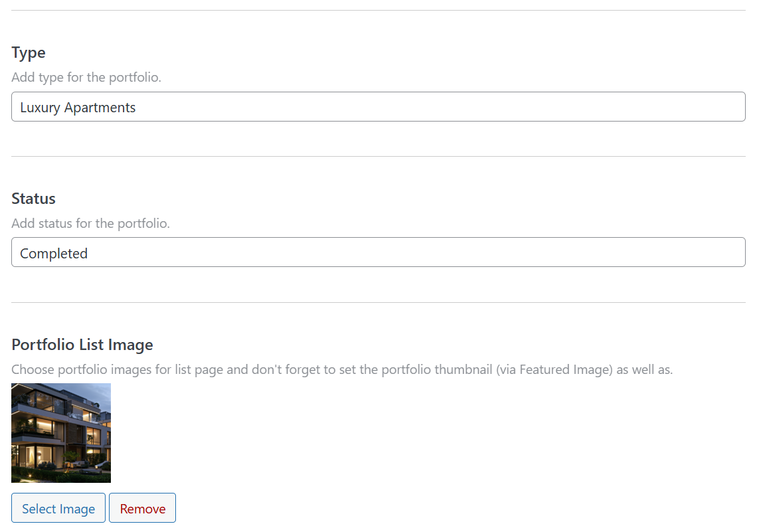
Task: Select the portfolio list image thumbnail
Action: coord(60,432)
